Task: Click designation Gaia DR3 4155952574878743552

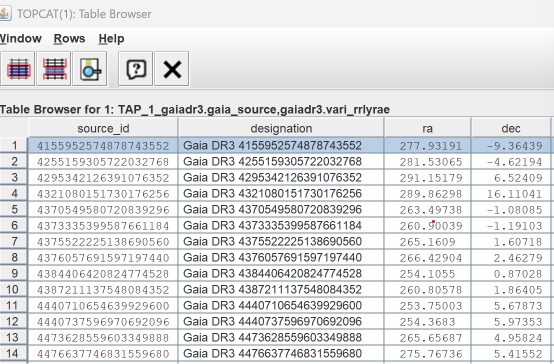Action: [x=281, y=145]
